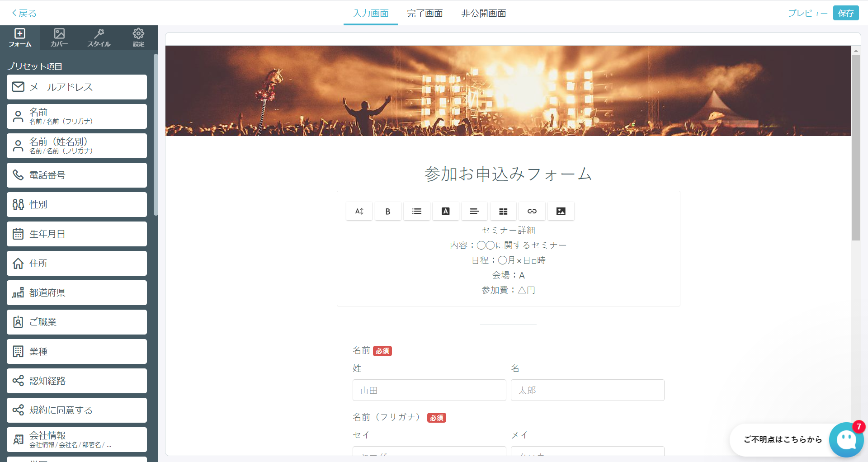This screenshot has height=462, width=868.
Task: Open the support chat bubble
Action: point(846,440)
